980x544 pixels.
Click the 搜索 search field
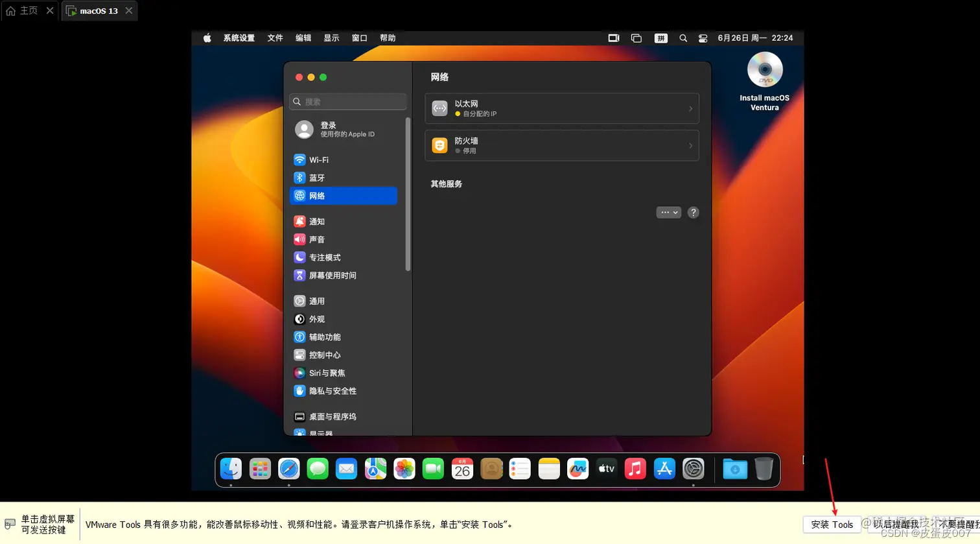pos(348,102)
